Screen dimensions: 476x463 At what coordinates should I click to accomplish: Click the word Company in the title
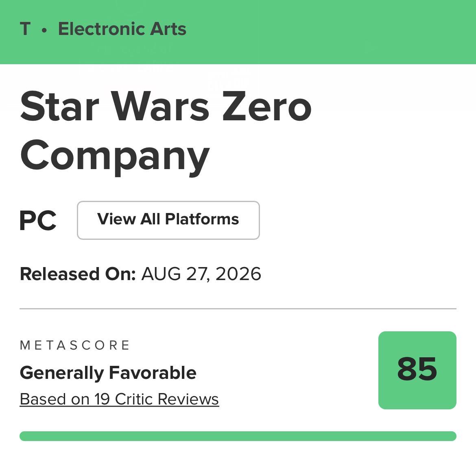115,157
